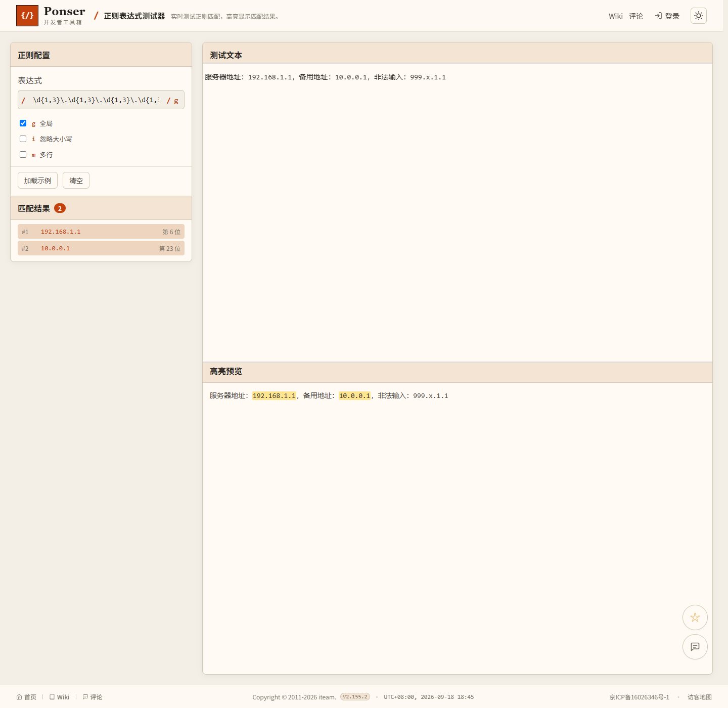728x708 pixels.
Task: Click the star favorite floating button
Action: [695, 617]
